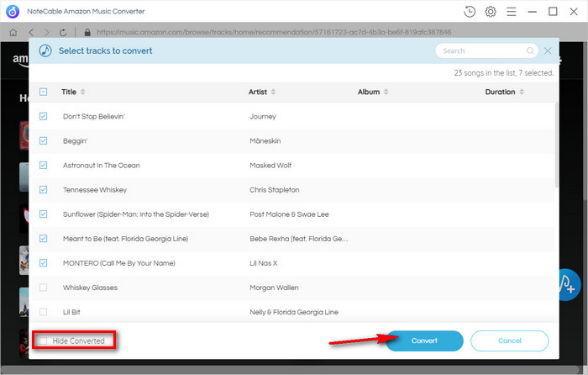Uncheck Meant to Be track checkbox
The height and width of the screenshot is (375, 588).
pos(43,238)
